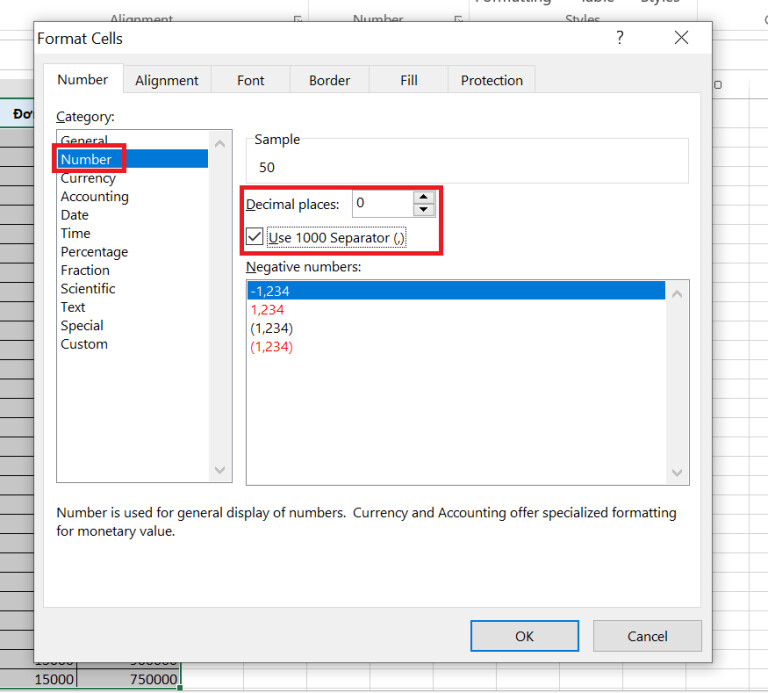Viewport: 768px width, 693px height.
Task: Toggle Use 1000 Separator checkbox
Action: click(255, 237)
